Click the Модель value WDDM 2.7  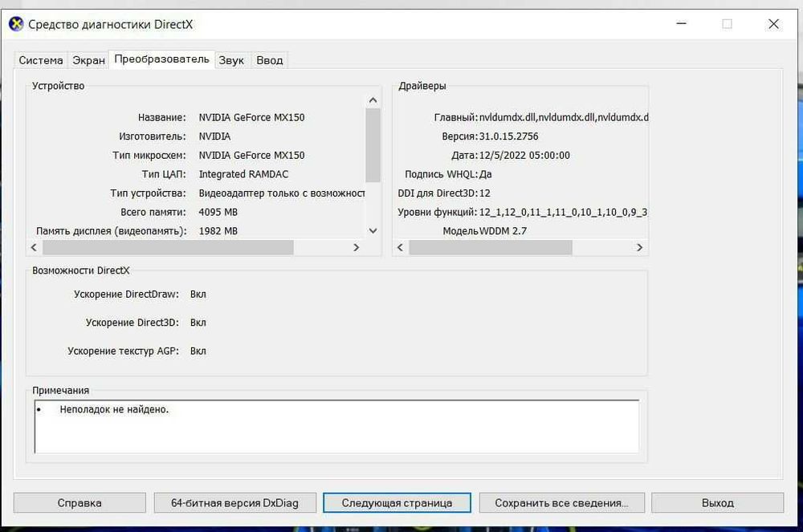(x=503, y=231)
